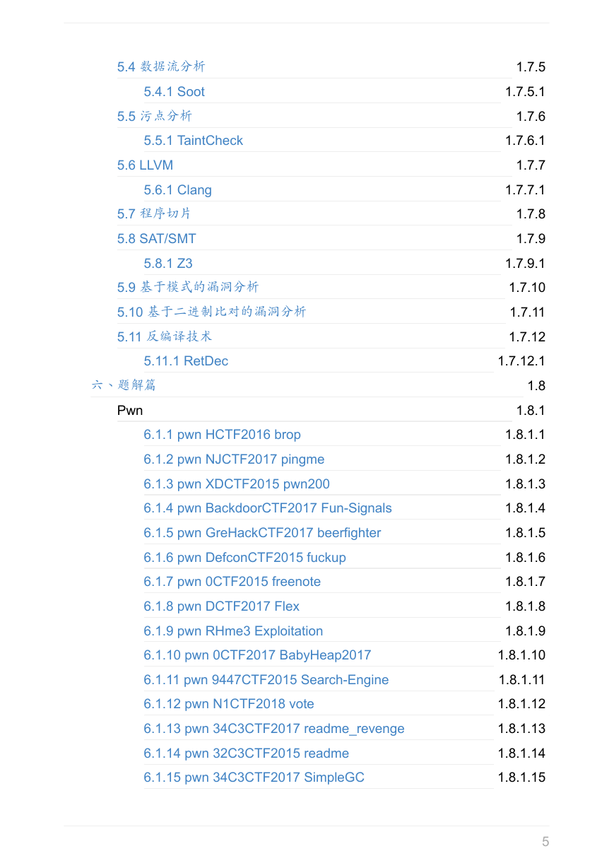This screenshot has height=868, width=614.
Task: Open 6.1.1 pwn HCTF2016 brop
Action: [222, 435]
